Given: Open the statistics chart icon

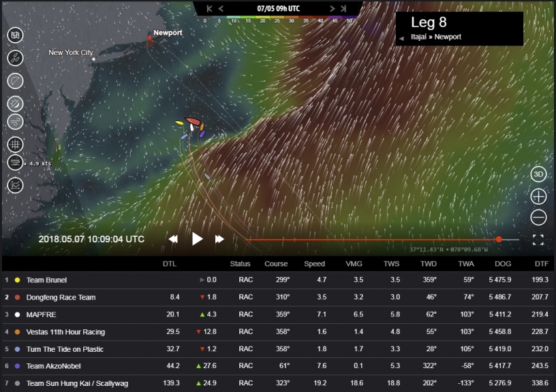Looking at the screenshot, I should [15, 185].
